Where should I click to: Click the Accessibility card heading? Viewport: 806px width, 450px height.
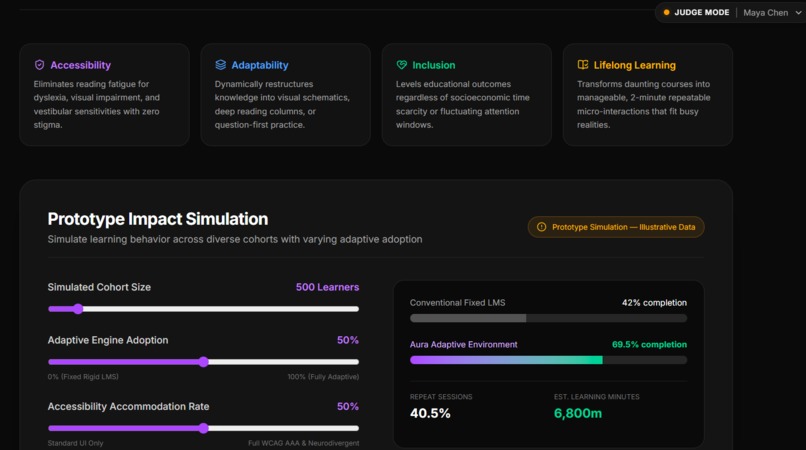click(x=81, y=65)
